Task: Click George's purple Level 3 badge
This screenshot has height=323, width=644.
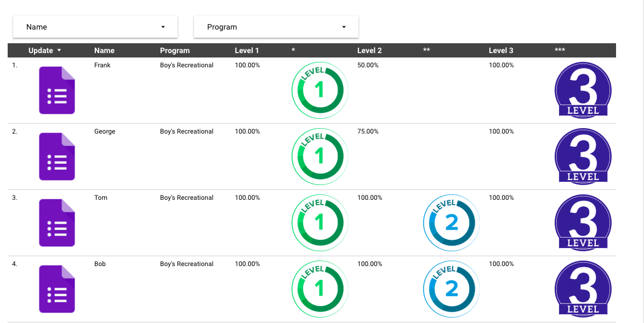Action: coord(583,156)
